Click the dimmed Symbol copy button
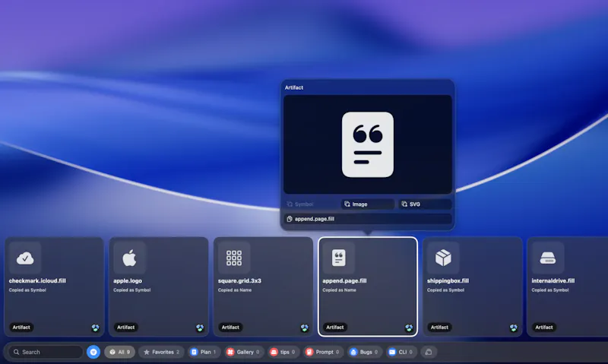 310,204
